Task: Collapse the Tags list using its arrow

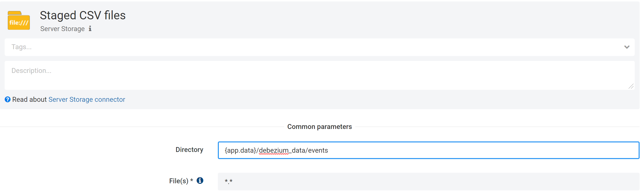Action: click(x=627, y=47)
